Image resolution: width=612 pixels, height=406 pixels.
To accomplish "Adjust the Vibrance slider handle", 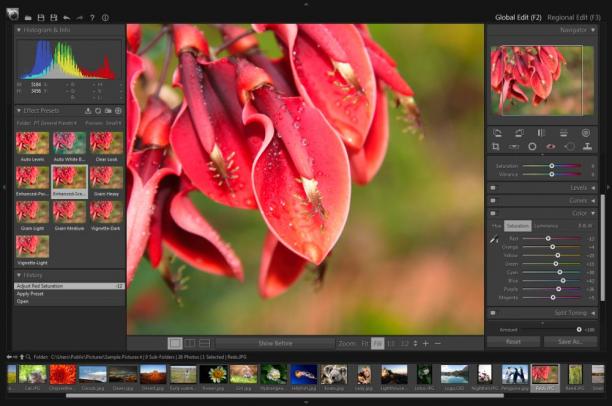I will pyautogui.click(x=552, y=175).
